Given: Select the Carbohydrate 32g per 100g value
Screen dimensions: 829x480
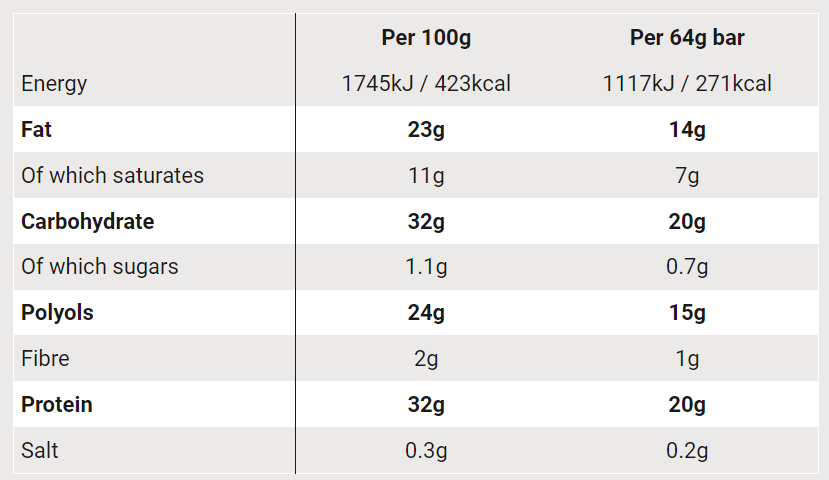Looking at the screenshot, I should (426, 221).
